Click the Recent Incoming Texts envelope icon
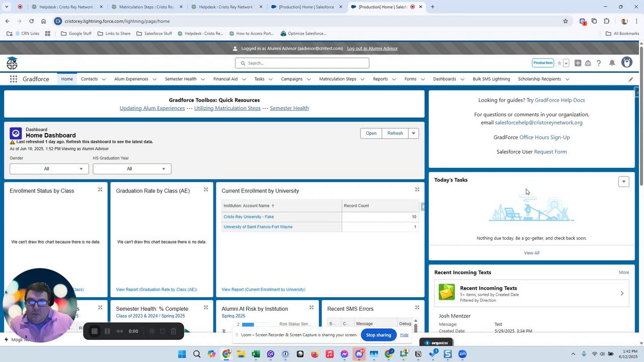Screen dimensions: 644x362 447,292
